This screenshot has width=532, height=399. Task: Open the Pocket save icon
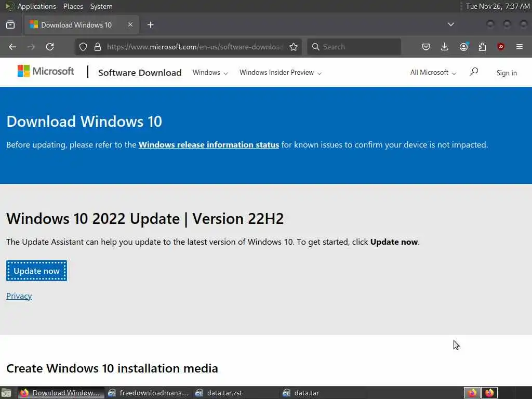[426, 47]
